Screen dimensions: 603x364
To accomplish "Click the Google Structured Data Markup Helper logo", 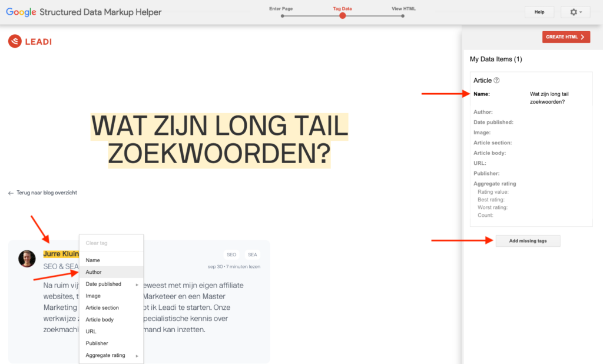I will [84, 12].
